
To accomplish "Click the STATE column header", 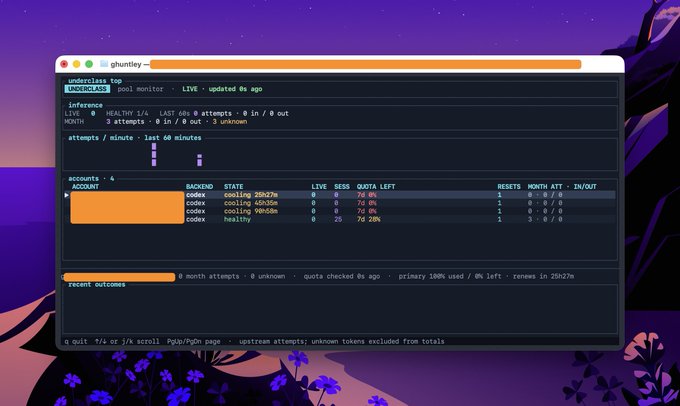I will tap(233, 187).
